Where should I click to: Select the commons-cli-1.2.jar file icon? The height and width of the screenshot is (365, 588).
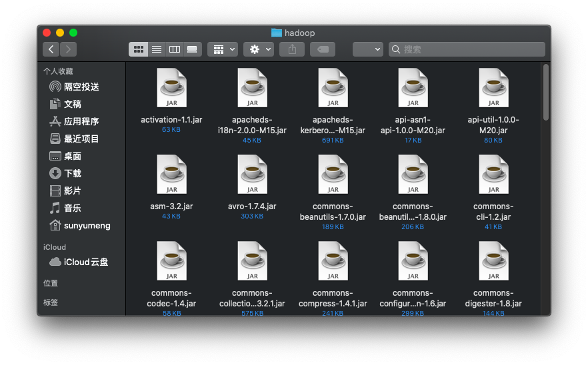493,175
